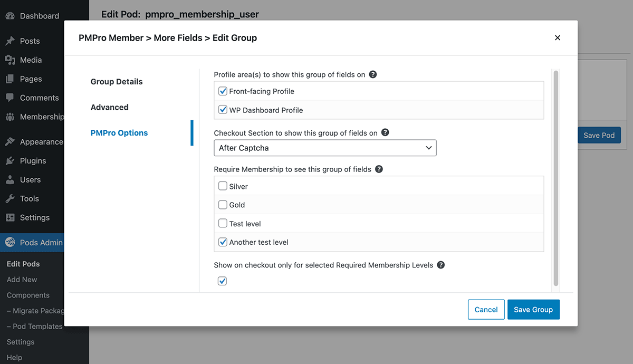Click the dialog vertical scrollbar

(555, 178)
